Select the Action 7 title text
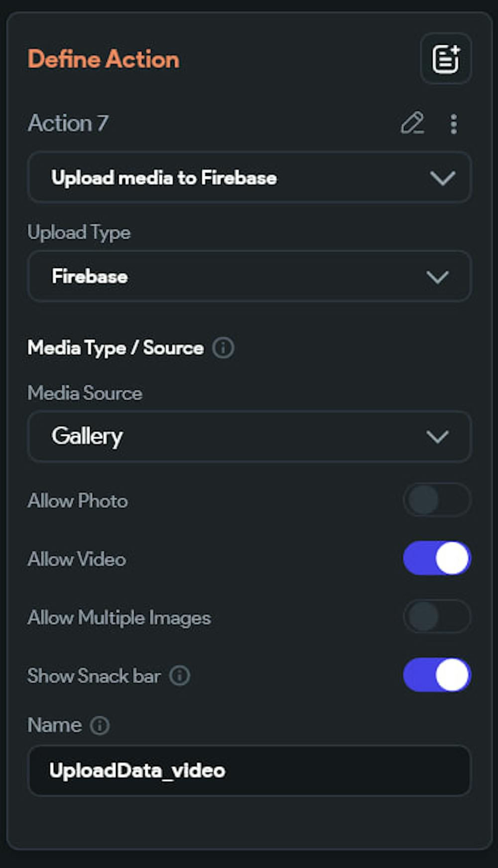This screenshot has height=868, width=498. [x=68, y=124]
